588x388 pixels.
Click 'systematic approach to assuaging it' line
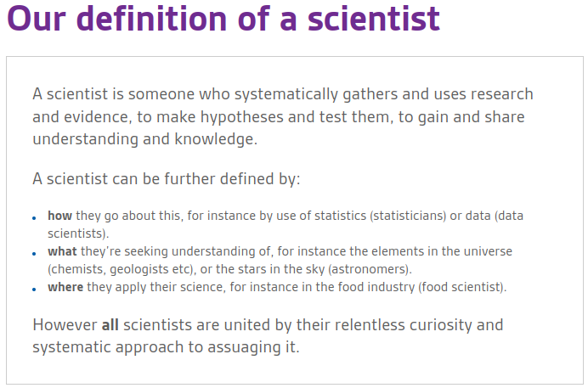tap(166, 347)
